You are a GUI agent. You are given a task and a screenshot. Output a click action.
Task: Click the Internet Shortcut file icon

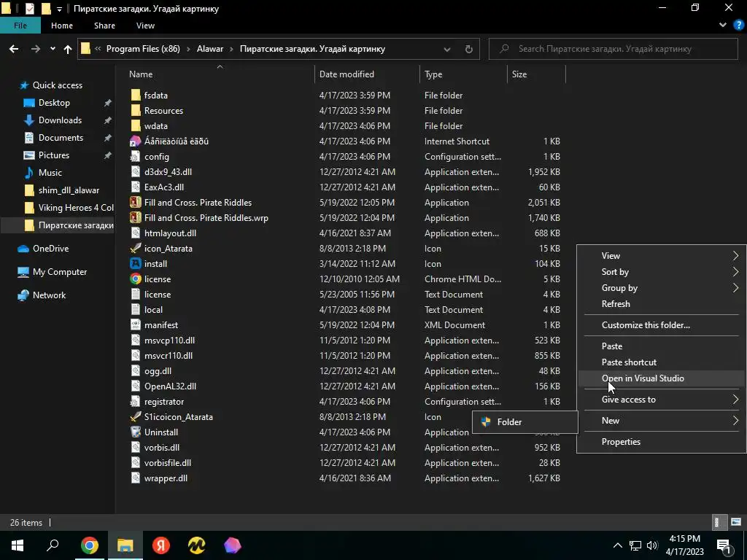(136, 141)
